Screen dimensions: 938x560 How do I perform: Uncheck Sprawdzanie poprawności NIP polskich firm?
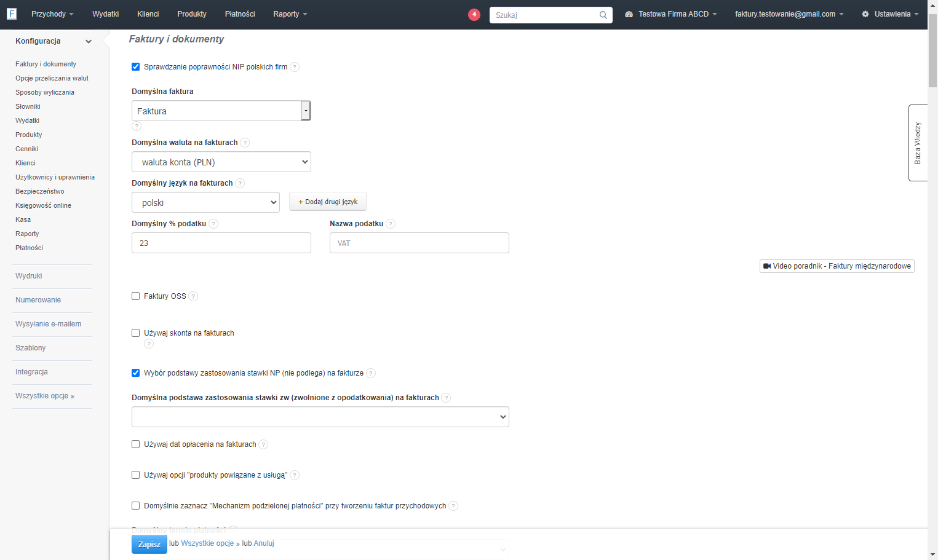click(x=136, y=67)
